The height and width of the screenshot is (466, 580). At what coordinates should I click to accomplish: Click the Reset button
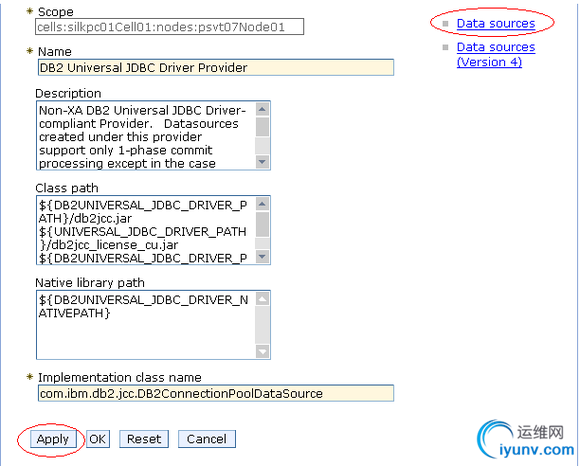tap(144, 439)
